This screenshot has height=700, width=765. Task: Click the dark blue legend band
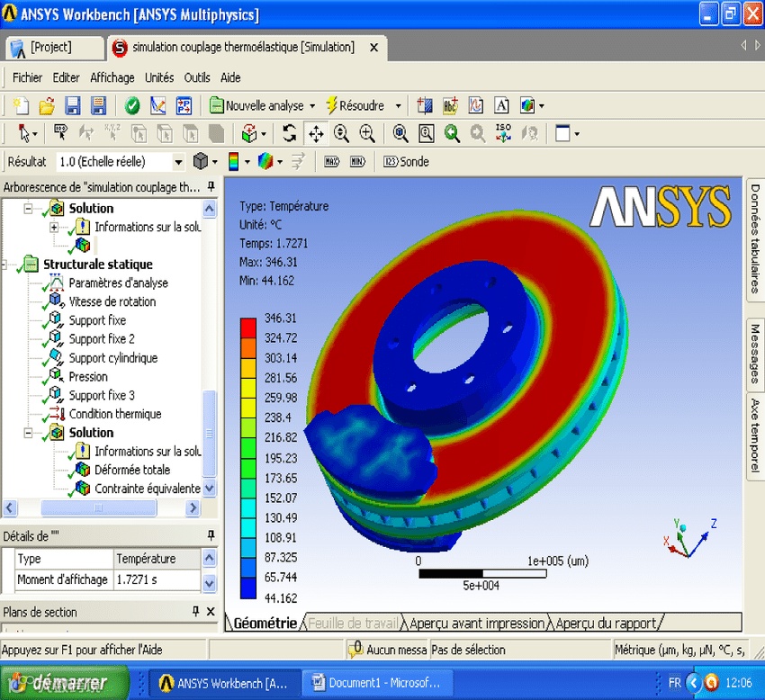tap(247, 588)
